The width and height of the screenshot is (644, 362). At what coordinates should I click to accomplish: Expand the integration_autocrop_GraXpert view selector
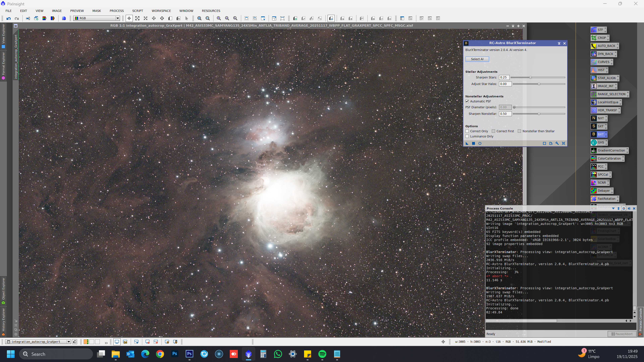(68, 342)
